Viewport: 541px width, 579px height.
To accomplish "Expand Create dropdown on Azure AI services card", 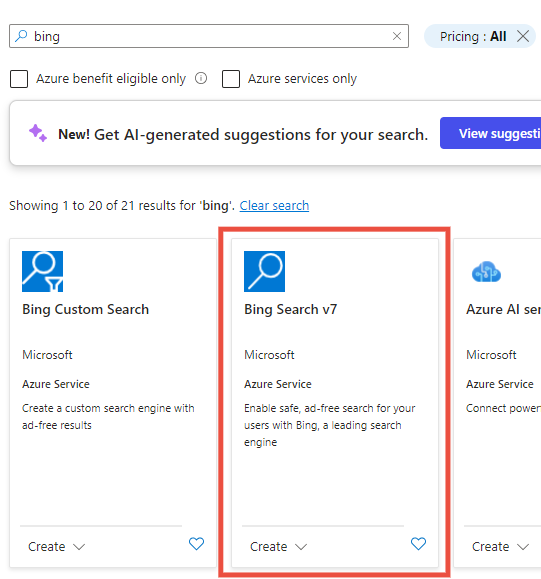I will pos(500,547).
